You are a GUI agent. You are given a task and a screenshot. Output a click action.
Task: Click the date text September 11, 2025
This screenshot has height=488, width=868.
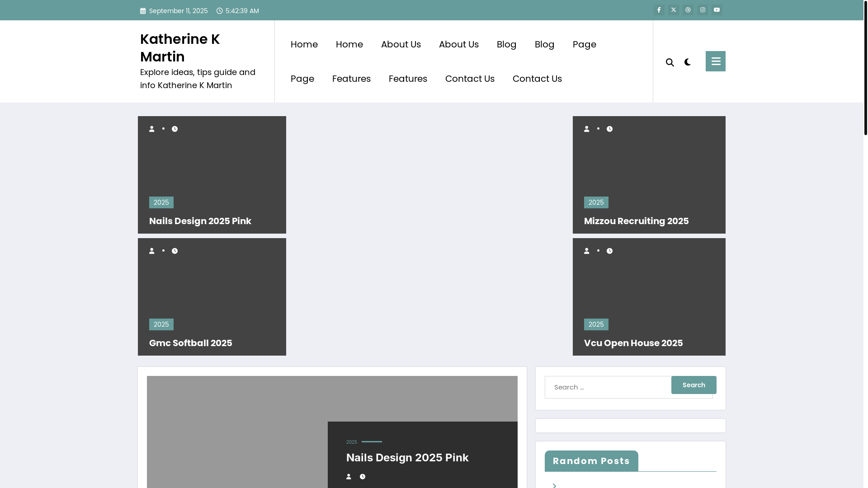pos(179,11)
